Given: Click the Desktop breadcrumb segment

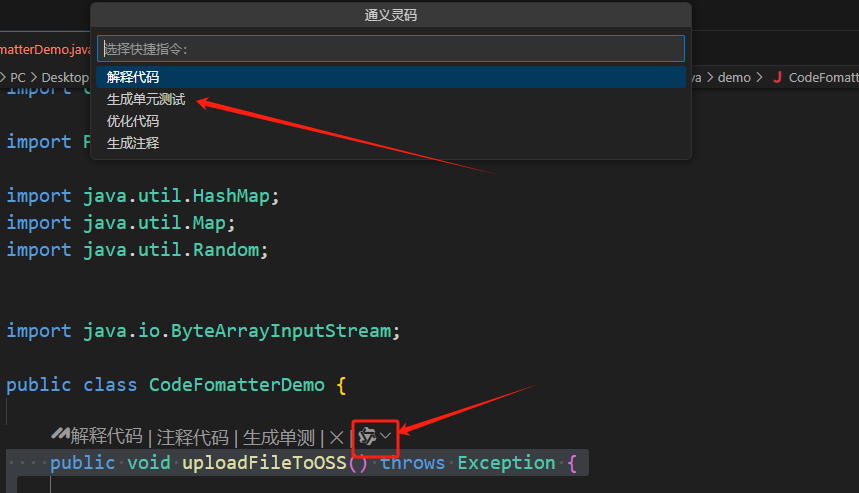Looking at the screenshot, I should pos(64,77).
